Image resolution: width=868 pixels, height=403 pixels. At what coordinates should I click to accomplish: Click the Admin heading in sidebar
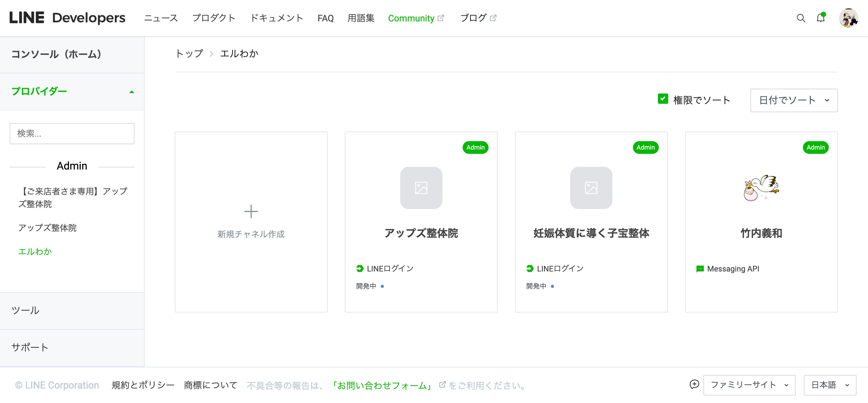click(x=72, y=166)
